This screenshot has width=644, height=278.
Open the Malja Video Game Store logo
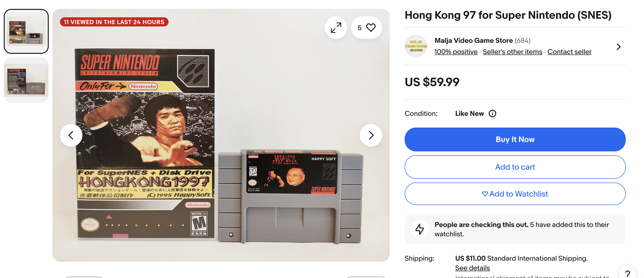(416, 46)
